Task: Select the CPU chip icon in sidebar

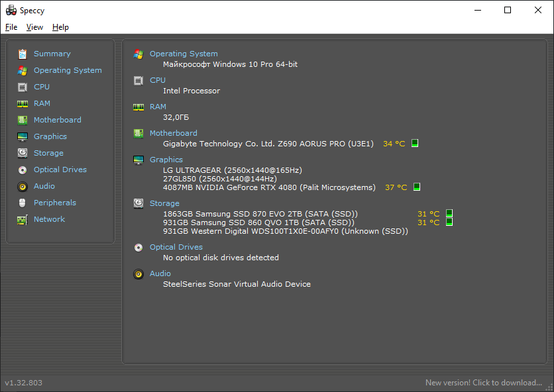Action: tap(23, 87)
